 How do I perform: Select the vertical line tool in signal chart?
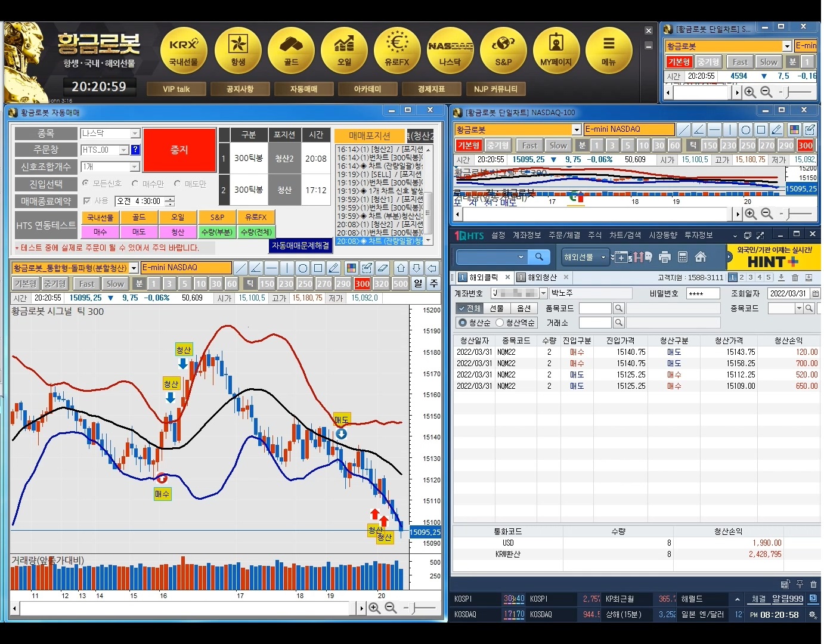pyautogui.click(x=287, y=268)
